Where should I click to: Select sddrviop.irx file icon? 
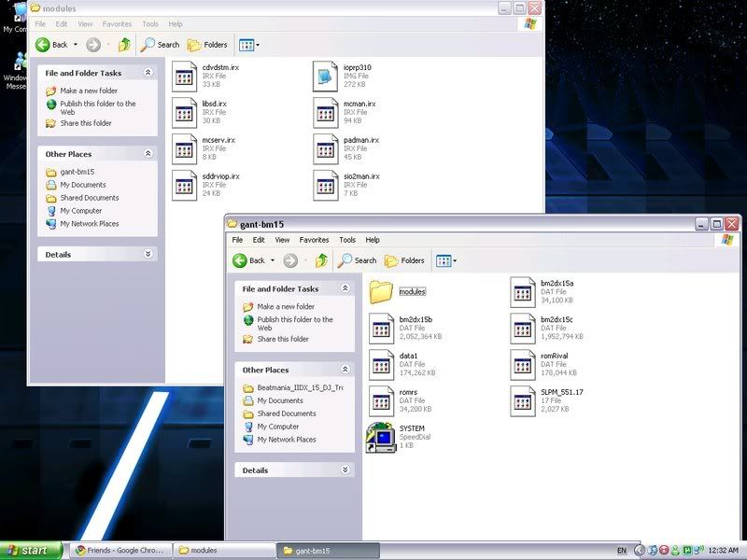click(184, 185)
